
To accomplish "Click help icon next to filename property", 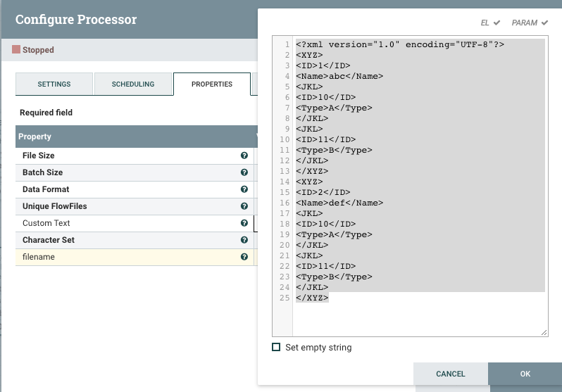I will 244,257.
